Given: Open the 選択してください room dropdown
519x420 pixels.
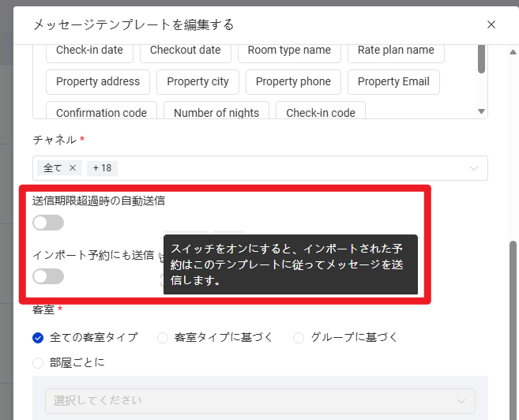Looking at the screenshot, I should click(260, 401).
